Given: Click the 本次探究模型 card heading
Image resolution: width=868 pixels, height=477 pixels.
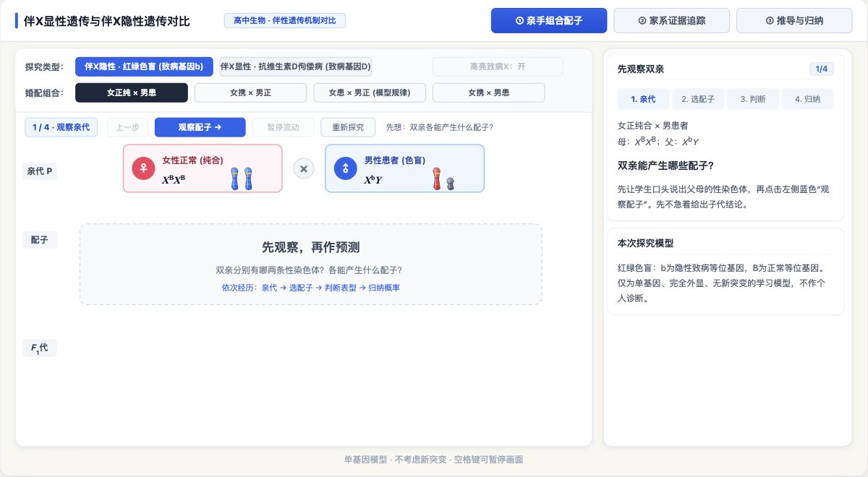Looking at the screenshot, I should pyautogui.click(x=646, y=244).
